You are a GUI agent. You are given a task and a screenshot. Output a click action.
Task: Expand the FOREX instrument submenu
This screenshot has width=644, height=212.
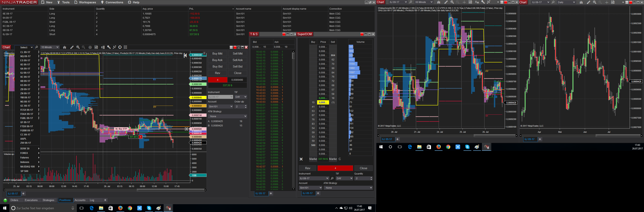click(x=27, y=153)
